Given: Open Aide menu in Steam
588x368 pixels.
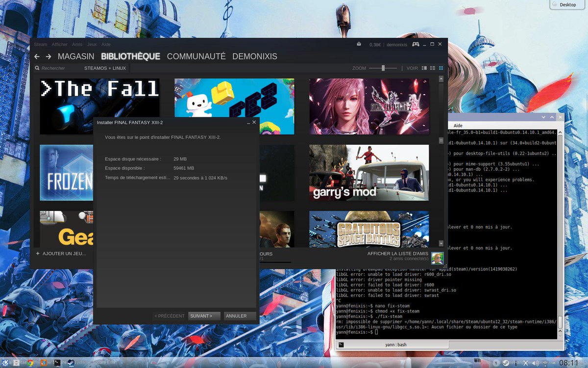Looking at the screenshot, I should 106,44.
